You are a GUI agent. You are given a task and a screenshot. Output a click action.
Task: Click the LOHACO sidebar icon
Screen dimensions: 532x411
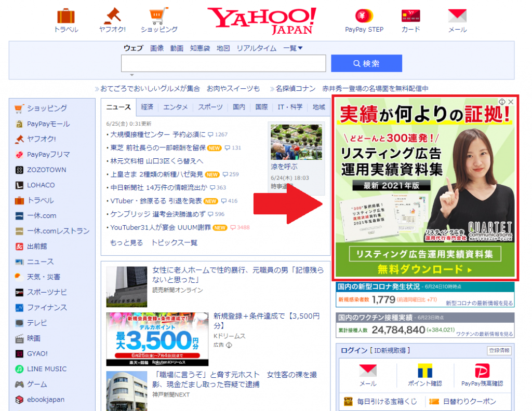point(19,185)
